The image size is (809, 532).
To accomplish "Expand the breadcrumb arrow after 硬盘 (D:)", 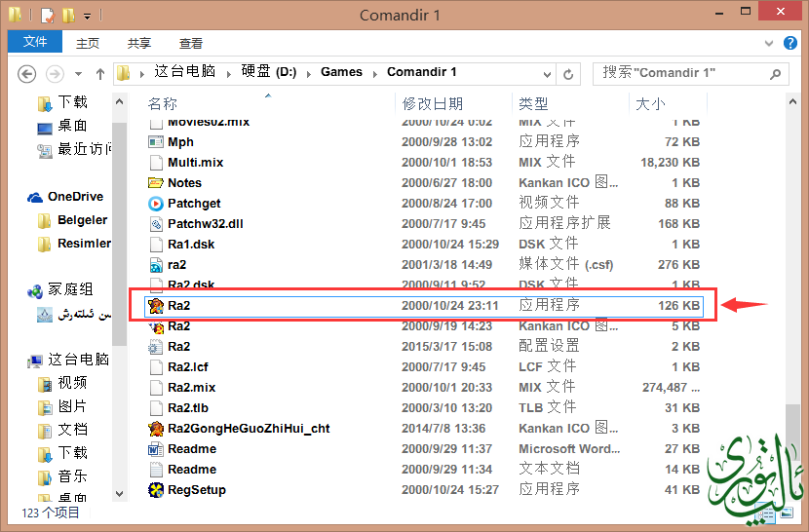I will point(309,74).
